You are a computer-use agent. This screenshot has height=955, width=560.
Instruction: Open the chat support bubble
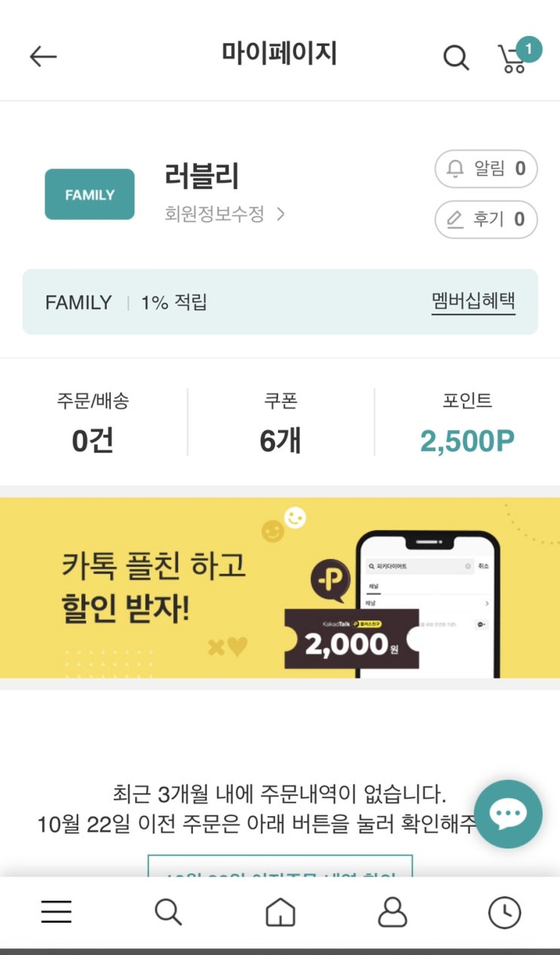[x=508, y=814]
